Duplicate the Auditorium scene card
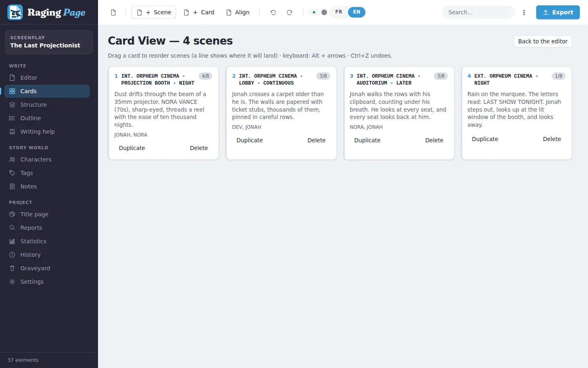 (367, 140)
